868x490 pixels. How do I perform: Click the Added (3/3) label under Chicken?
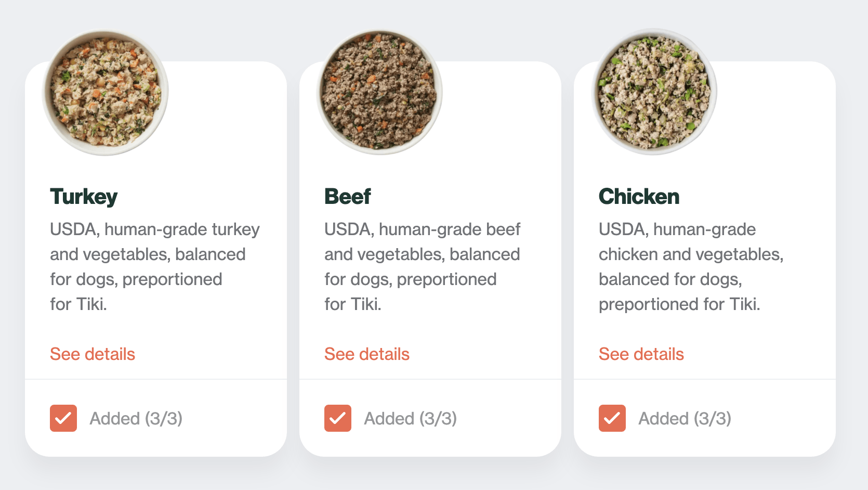point(685,418)
